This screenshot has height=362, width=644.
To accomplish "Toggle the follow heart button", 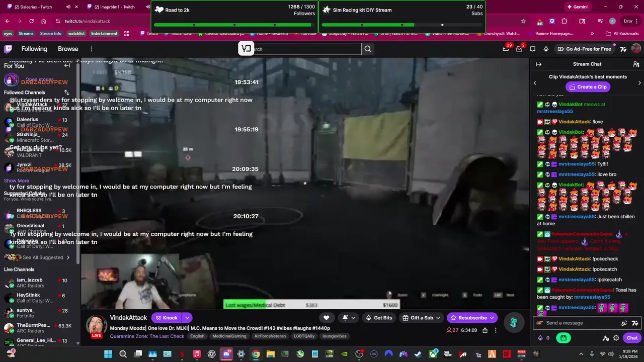I will (x=326, y=318).
